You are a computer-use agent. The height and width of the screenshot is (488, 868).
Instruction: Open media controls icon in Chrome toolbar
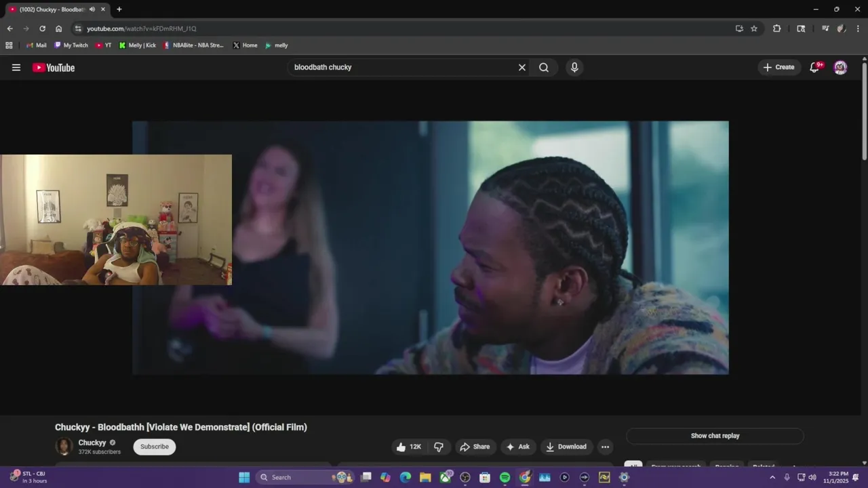(x=825, y=28)
